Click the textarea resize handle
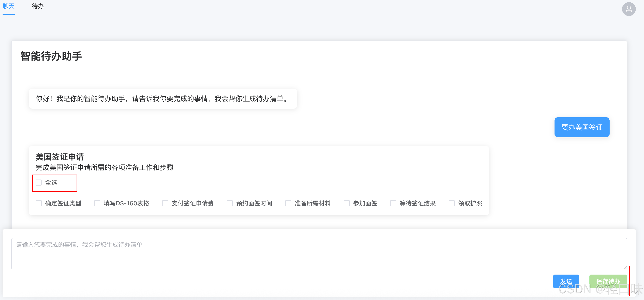The width and height of the screenshot is (644, 300). [625, 267]
